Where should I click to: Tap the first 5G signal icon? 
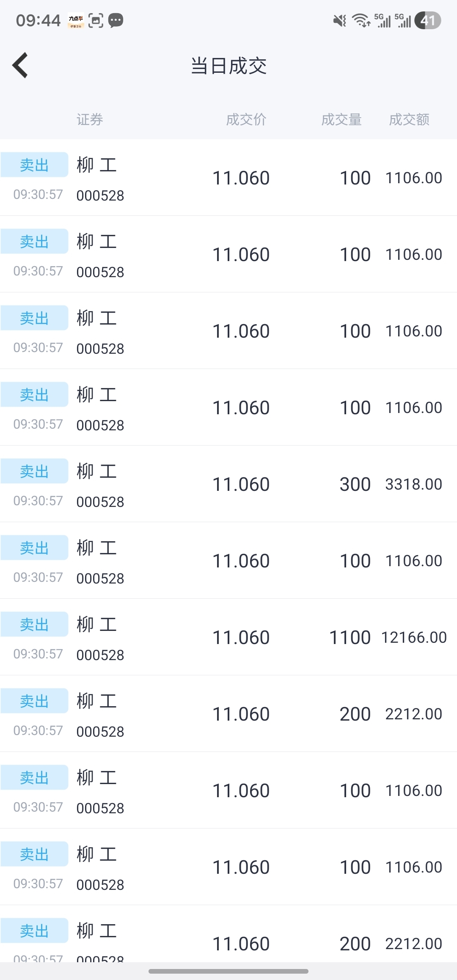coord(383,20)
